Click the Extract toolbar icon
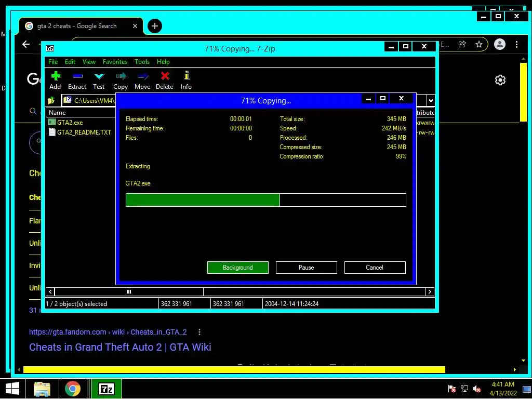The image size is (532, 399). point(77,81)
